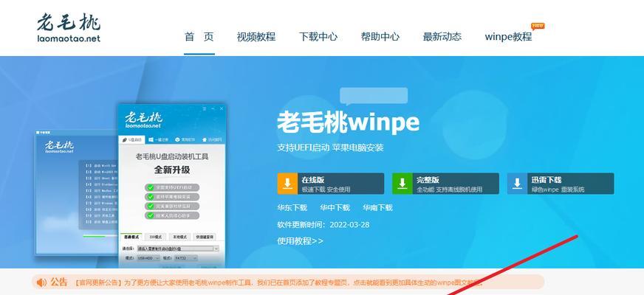
Task: Click the green 完整版 download button
Action: [x=445, y=184]
